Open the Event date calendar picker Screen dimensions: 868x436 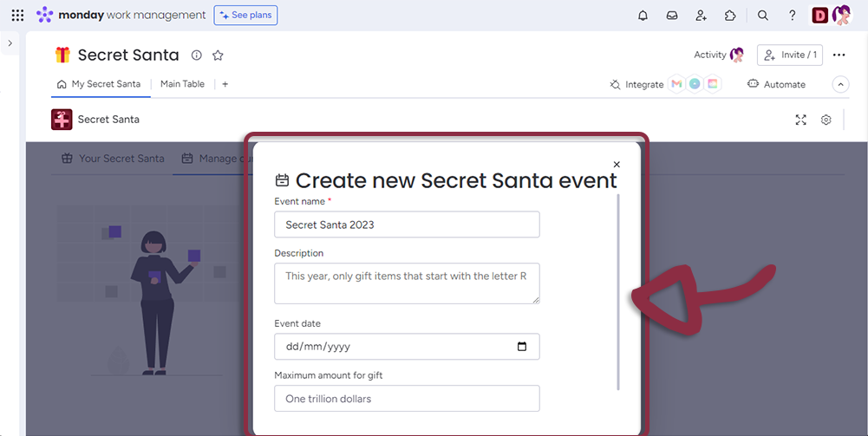pyautogui.click(x=521, y=347)
